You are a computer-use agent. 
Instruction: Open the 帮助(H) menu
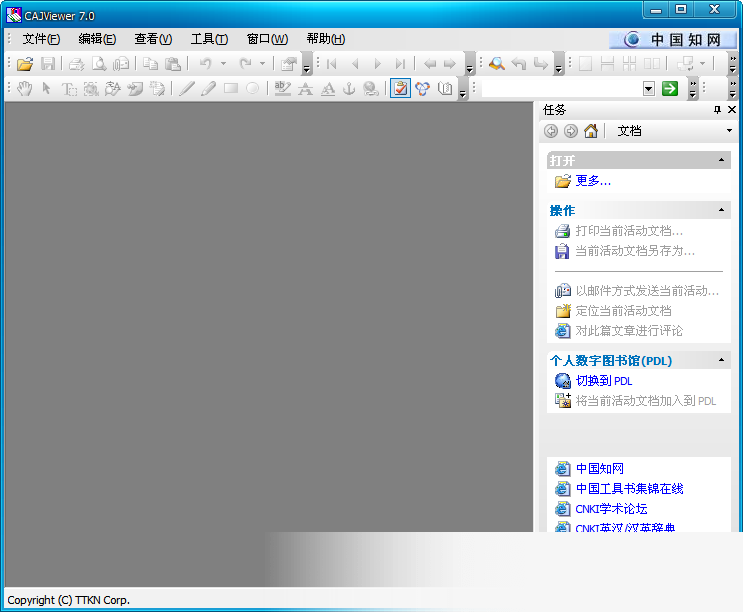tap(326, 39)
